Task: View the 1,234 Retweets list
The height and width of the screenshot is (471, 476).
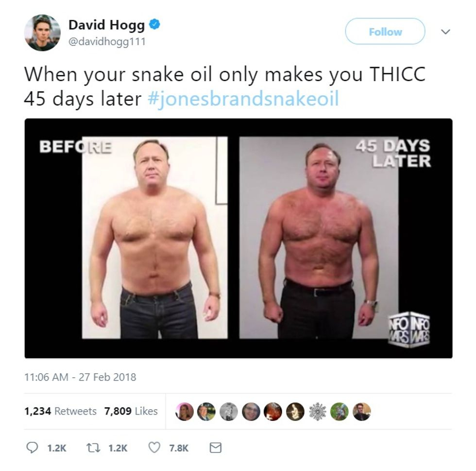Action: coord(60,411)
